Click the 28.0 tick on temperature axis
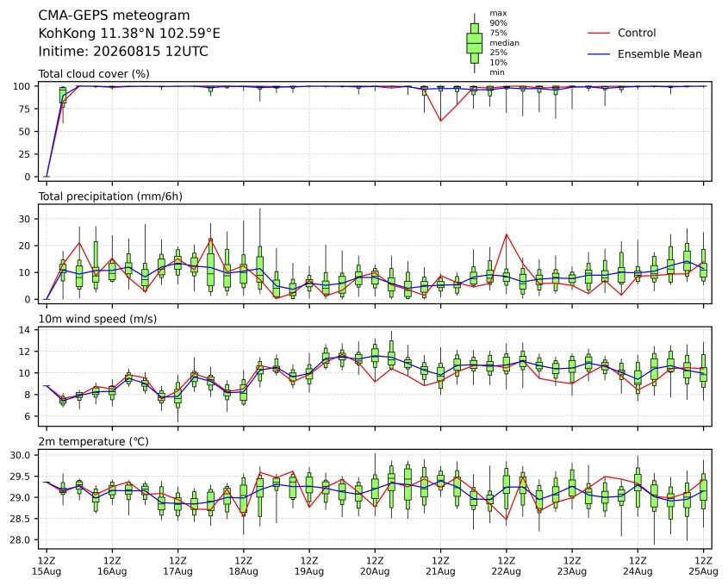The height and width of the screenshot is (586, 728). coord(21,540)
